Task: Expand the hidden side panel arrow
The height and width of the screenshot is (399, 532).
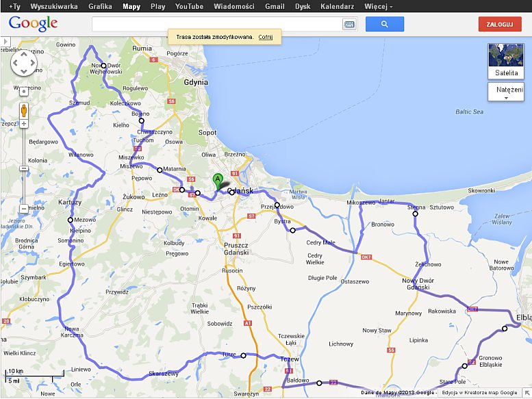Action: [x=5, y=42]
